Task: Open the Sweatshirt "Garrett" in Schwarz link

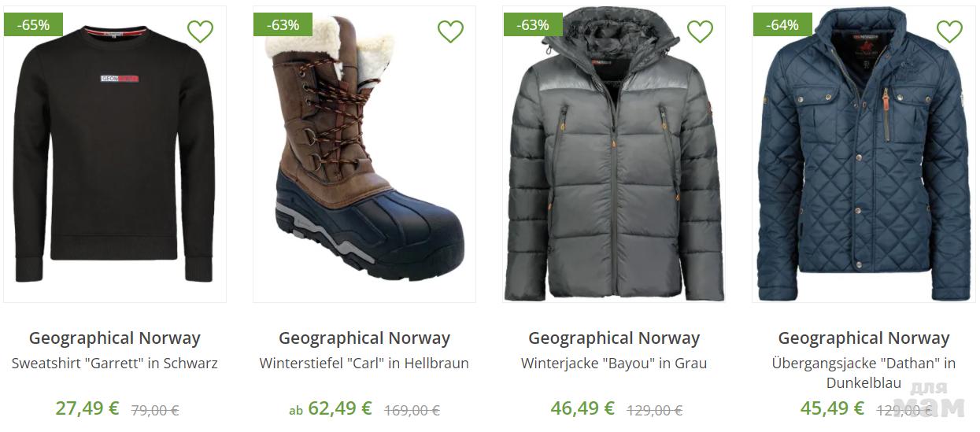Action: tap(115, 364)
